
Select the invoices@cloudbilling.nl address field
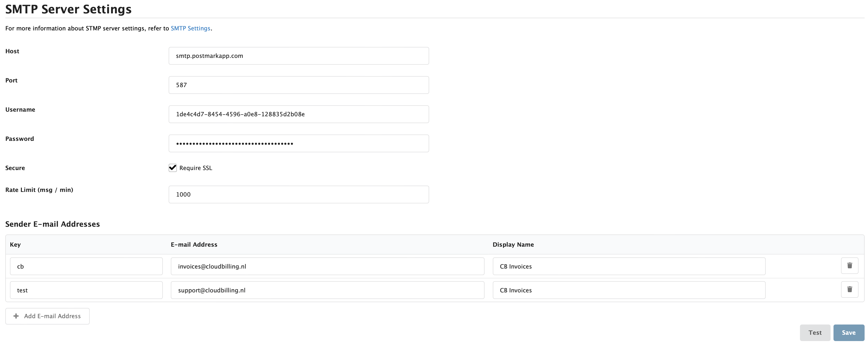(x=327, y=266)
